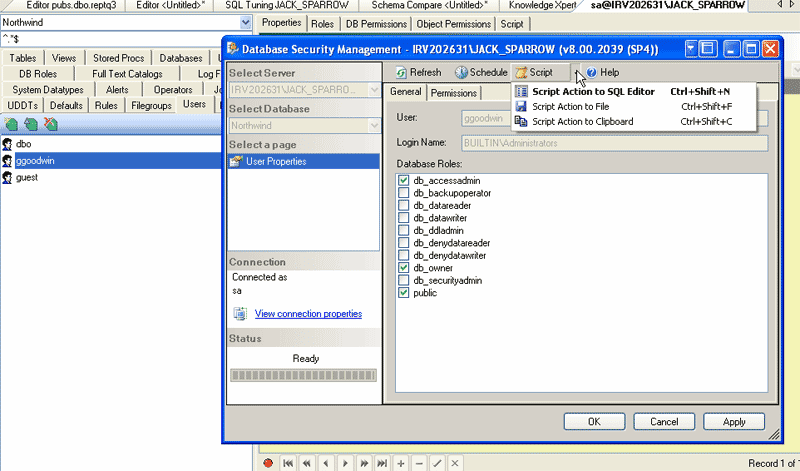Viewport: 800px width, 471px height.
Task: Open View connection properties link
Action: coord(308,313)
